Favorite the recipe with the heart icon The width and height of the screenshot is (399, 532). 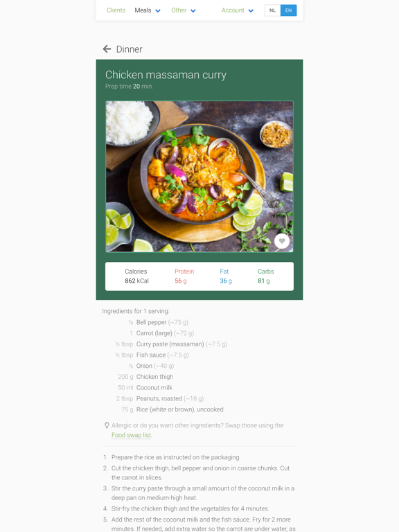[282, 241]
